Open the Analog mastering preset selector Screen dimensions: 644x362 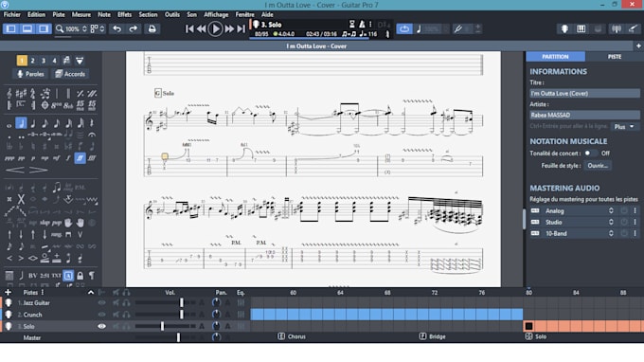pos(579,210)
